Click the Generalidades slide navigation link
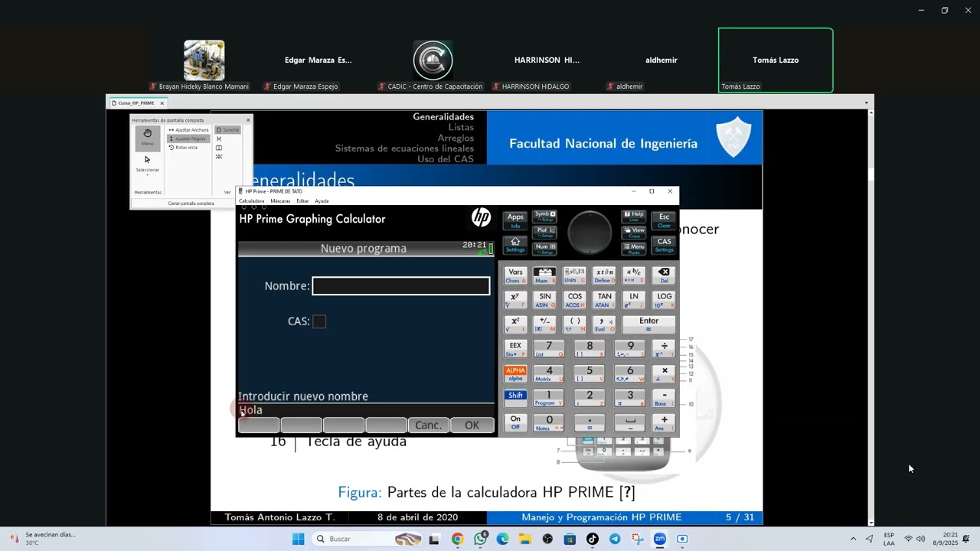 (x=443, y=117)
